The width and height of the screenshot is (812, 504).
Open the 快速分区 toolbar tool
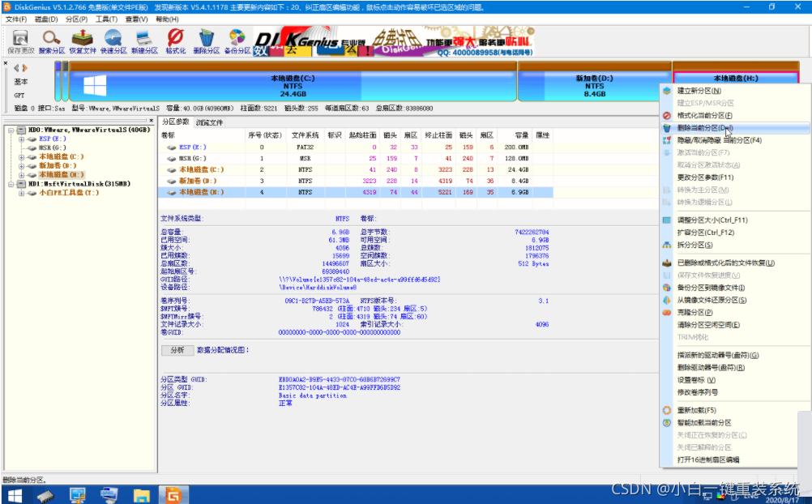pos(113,41)
